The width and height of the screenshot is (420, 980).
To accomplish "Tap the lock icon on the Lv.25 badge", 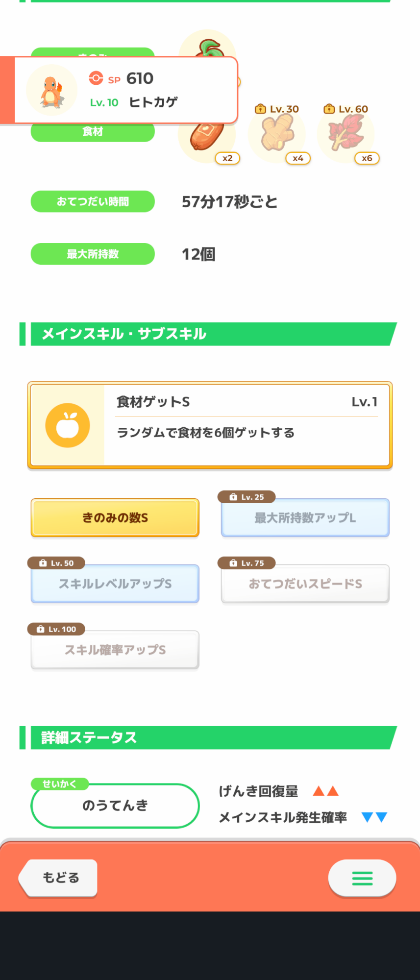I will 233,497.
